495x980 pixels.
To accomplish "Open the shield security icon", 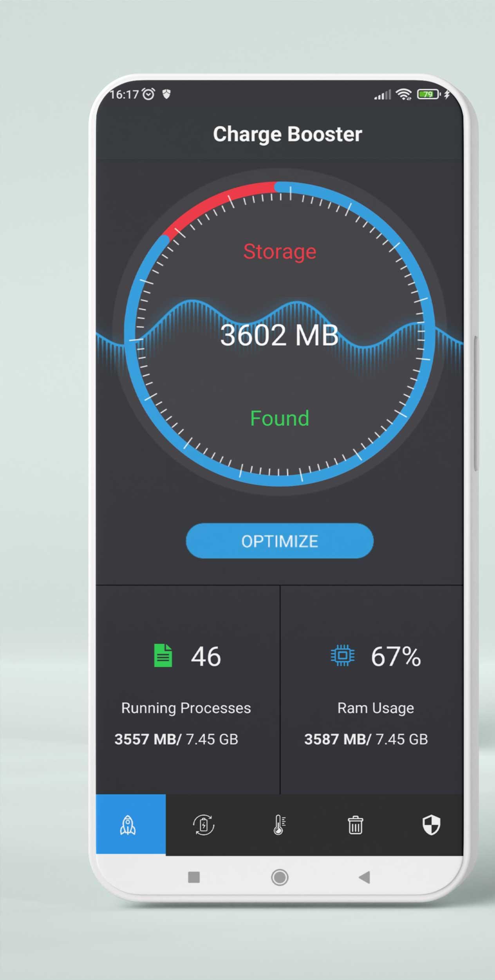I will tap(431, 825).
